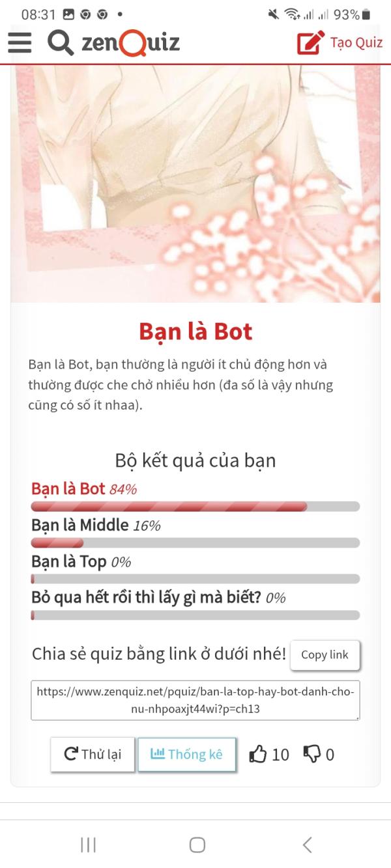Image resolution: width=391 pixels, height=868 pixels.
Task: Tap the Tạo Quiz link text
Action: 356,43
